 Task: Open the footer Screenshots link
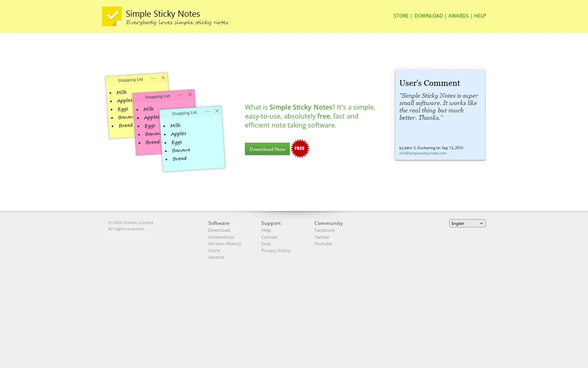click(x=221, y=237)
